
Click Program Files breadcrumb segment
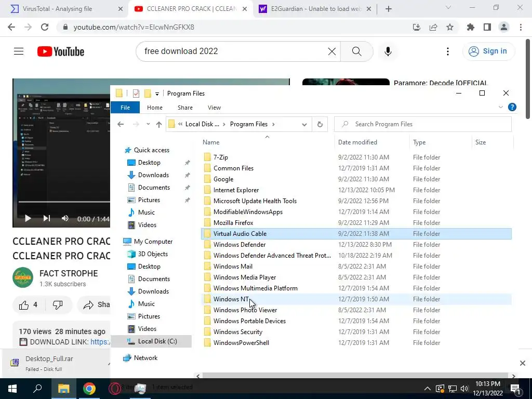249,124
